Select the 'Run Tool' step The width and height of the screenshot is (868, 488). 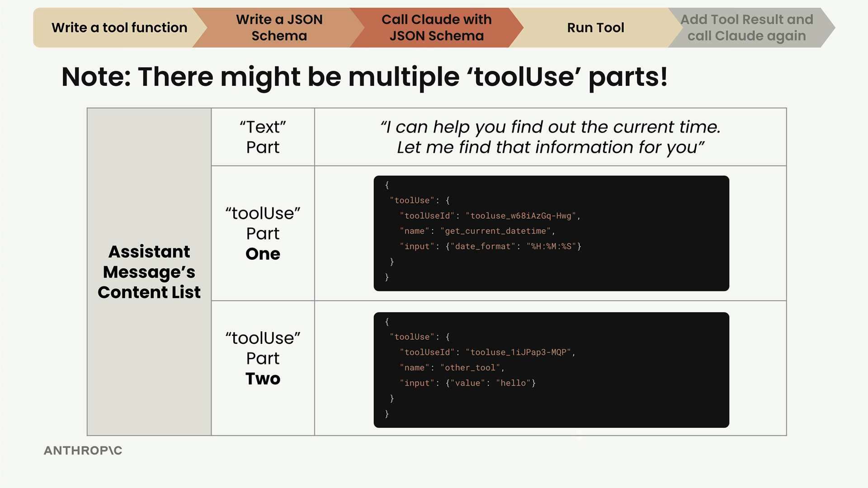tap(595, 28)
